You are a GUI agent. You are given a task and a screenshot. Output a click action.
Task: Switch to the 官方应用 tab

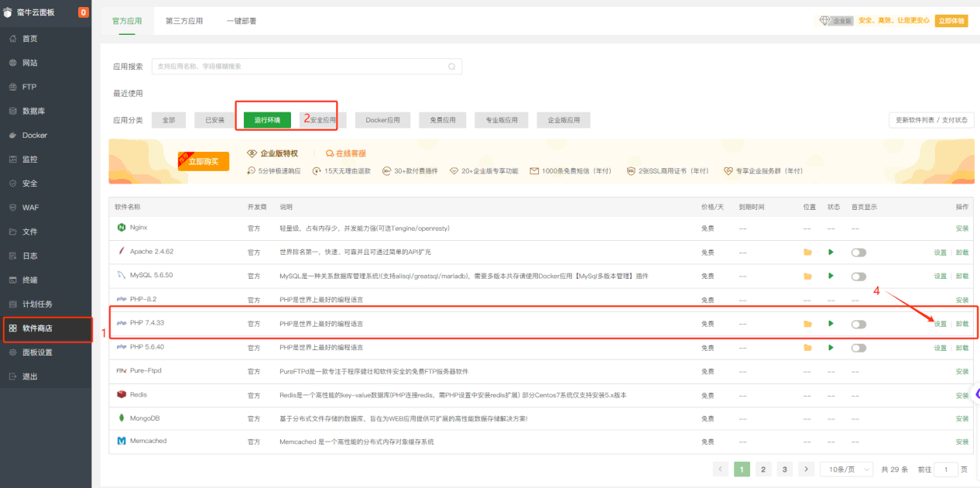pos(127,21)
